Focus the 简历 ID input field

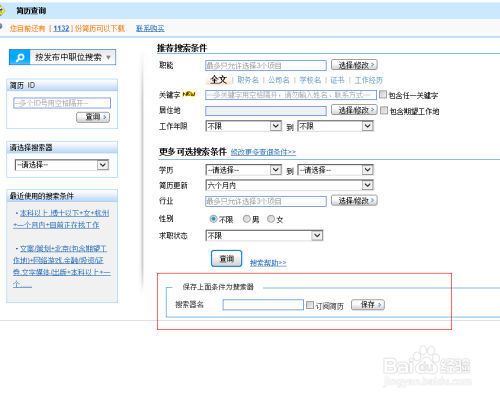[x=62, y=103]
